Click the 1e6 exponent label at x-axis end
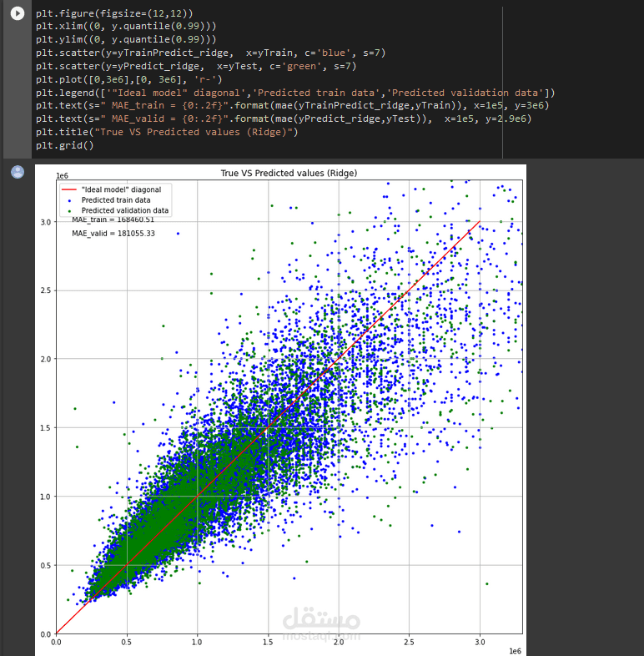This screenshot has height=656, width=644. point(516,651)
